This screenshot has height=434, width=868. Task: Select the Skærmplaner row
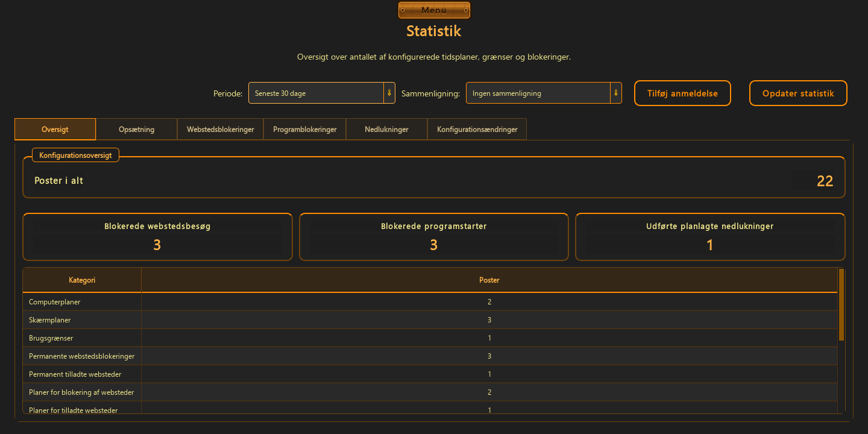430,320
